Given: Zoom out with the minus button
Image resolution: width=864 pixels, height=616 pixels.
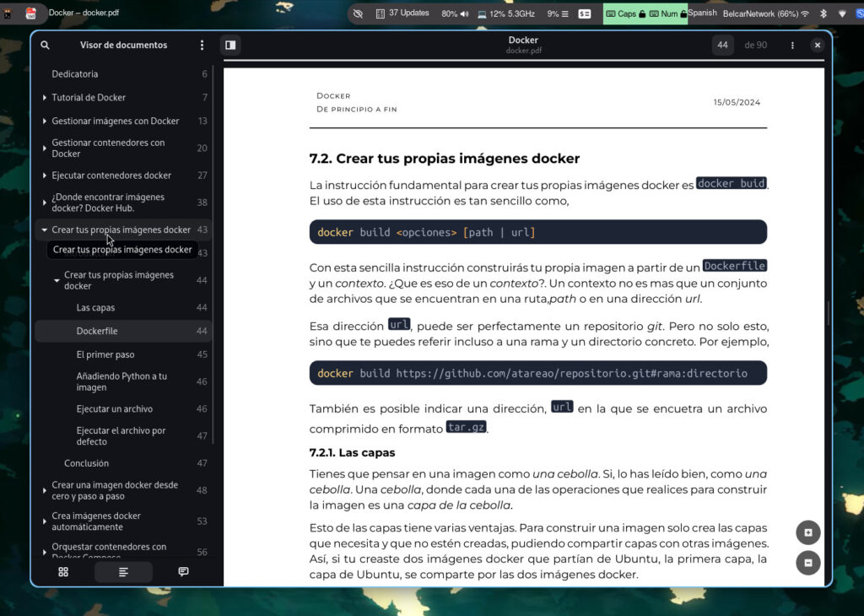Looking at the screenshot, I should click(807, 563).
